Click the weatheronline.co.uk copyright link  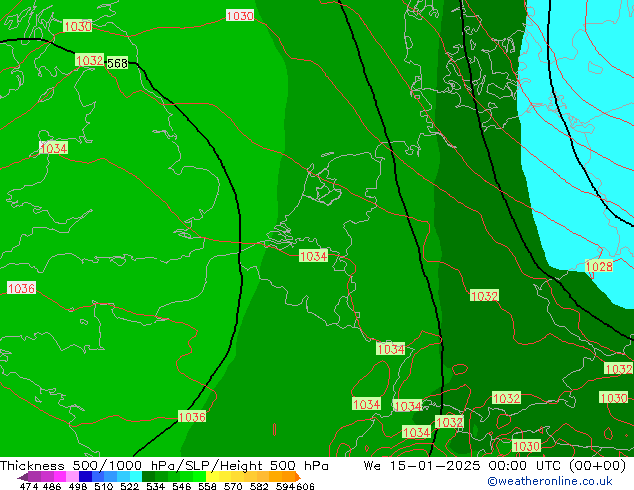click(x=550, y=481)
